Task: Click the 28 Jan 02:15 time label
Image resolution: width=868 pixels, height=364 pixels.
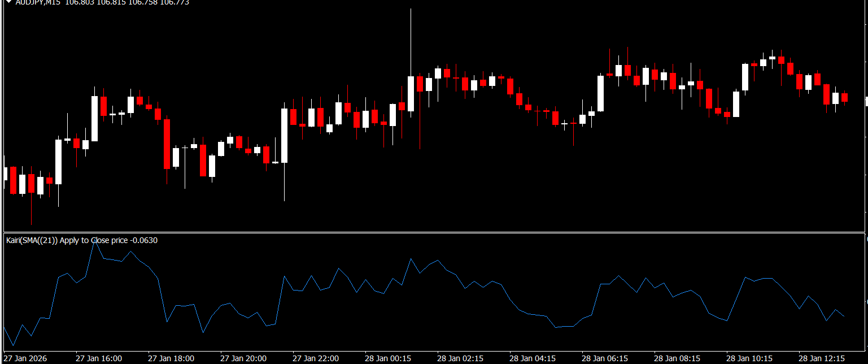Action: [460, 358]
